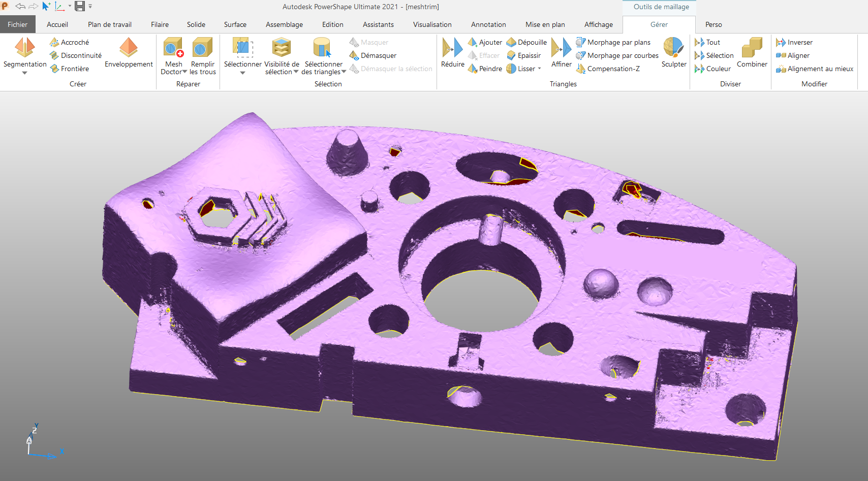
Task: Select the Enveloppement tool
Action: tap(129, 48)
